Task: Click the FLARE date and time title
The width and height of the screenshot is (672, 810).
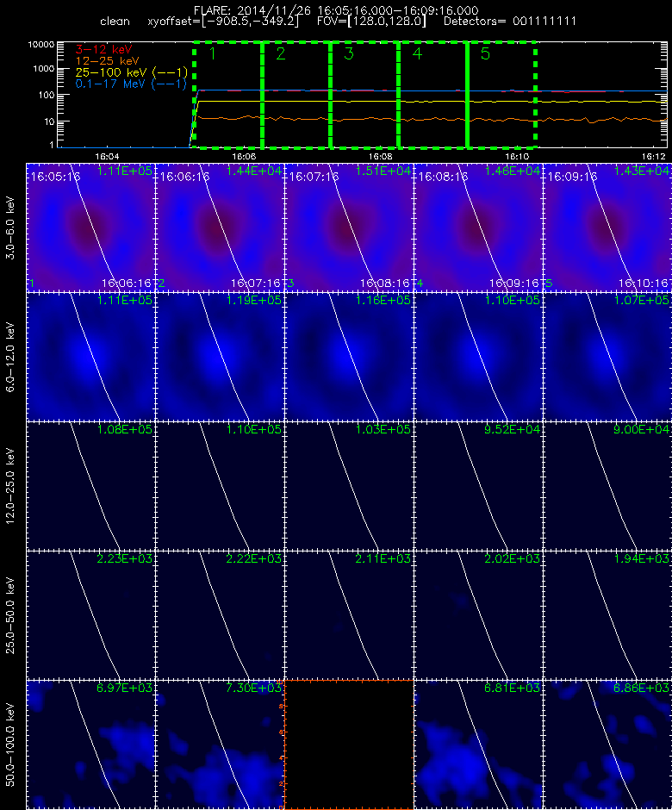Action: [x=336, y=10]
